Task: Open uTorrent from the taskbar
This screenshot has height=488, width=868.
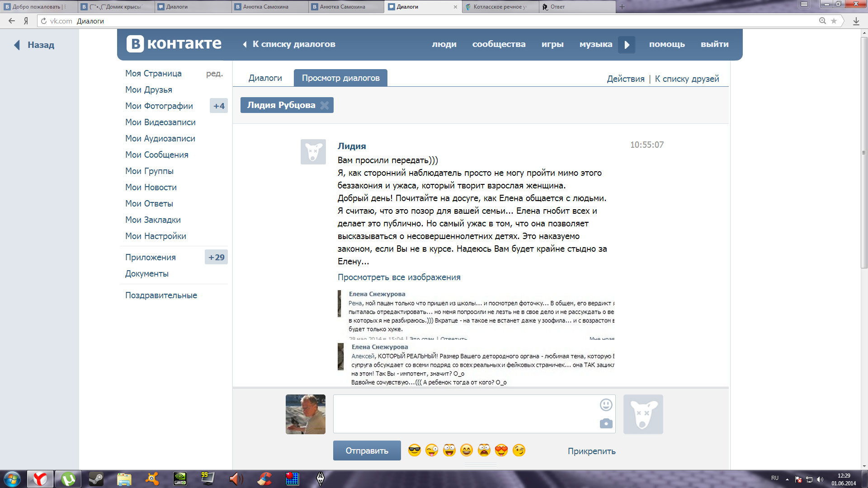Action: click(68, 479)
